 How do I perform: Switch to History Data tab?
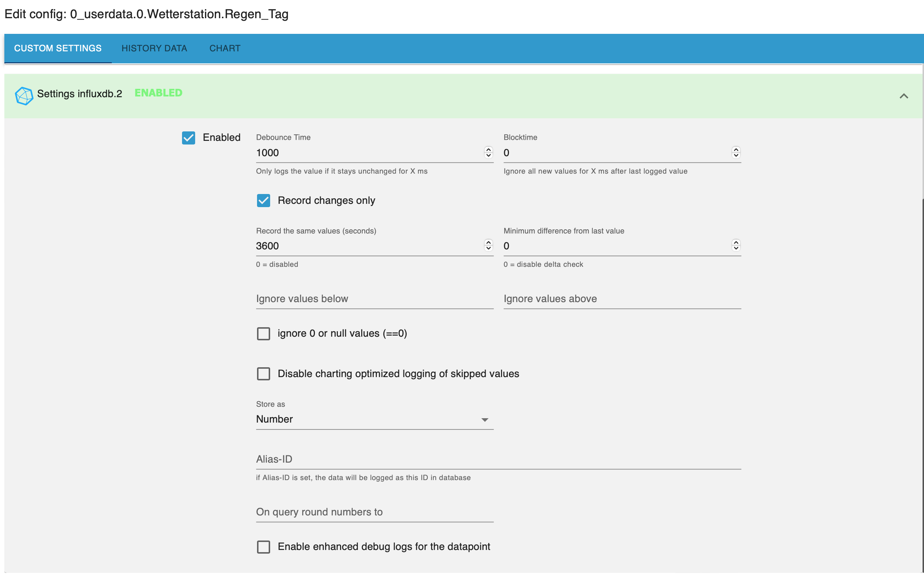click(x=154, y=48)
